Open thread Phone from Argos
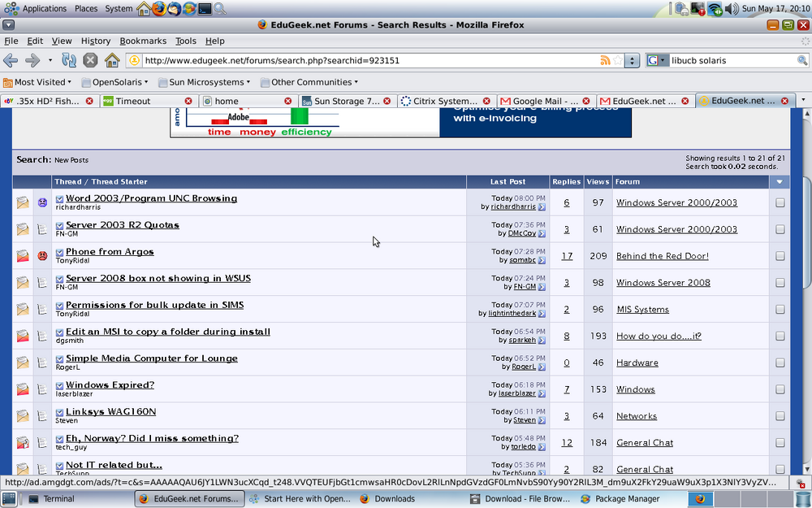 (110, 251)
